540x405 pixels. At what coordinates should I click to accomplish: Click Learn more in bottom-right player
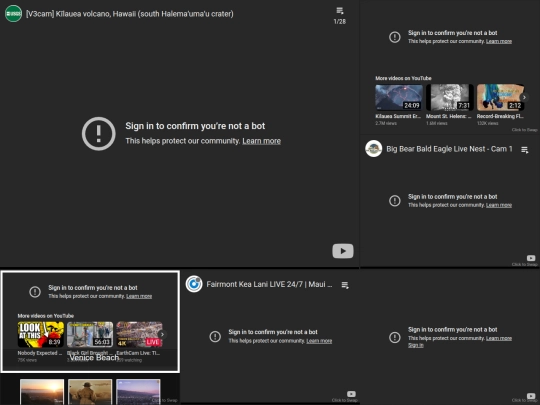point(499,338)
